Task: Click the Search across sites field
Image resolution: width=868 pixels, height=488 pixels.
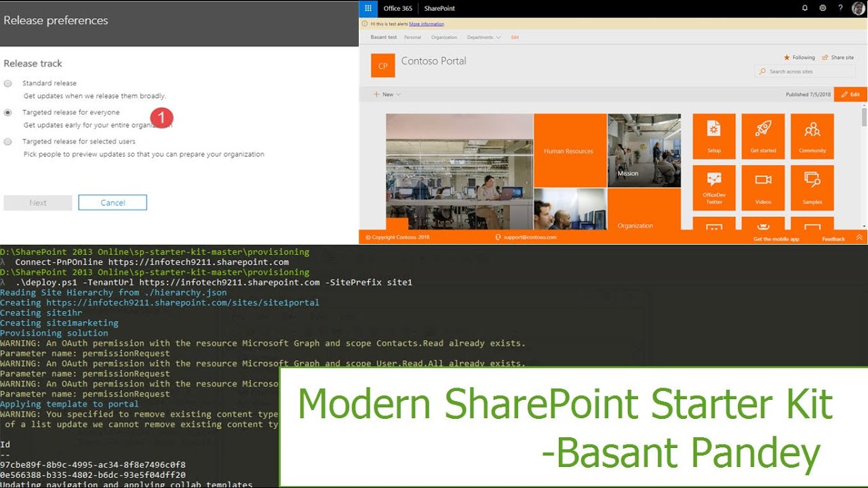Action: point(804,71)
